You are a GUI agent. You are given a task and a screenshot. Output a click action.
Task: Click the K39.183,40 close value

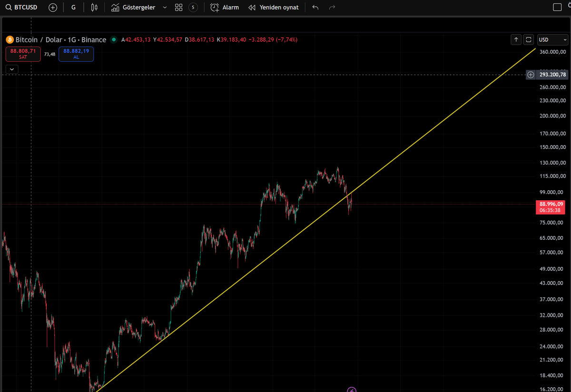pyautogui.click(x=231, y=39)
